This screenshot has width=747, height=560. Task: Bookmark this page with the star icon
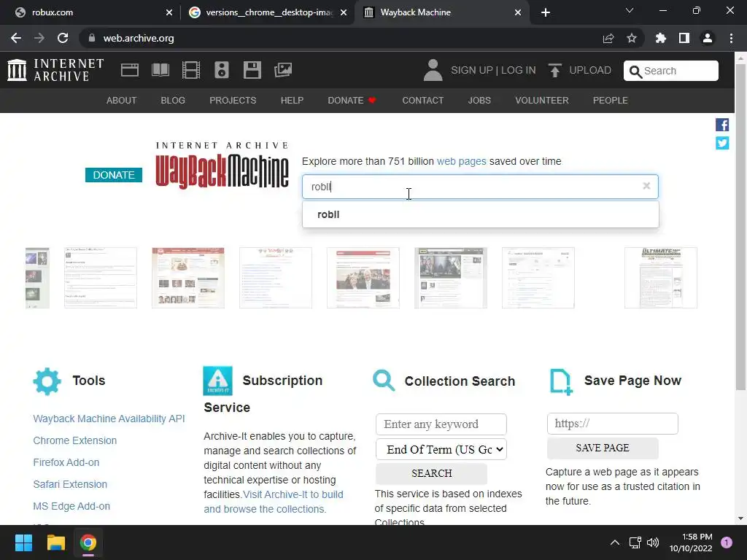pos(632,38)
